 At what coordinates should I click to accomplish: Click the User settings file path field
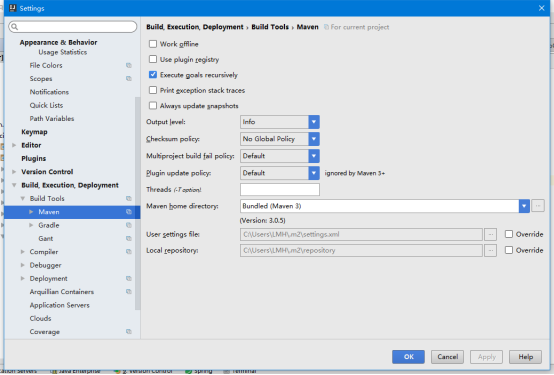pos(361,234)
